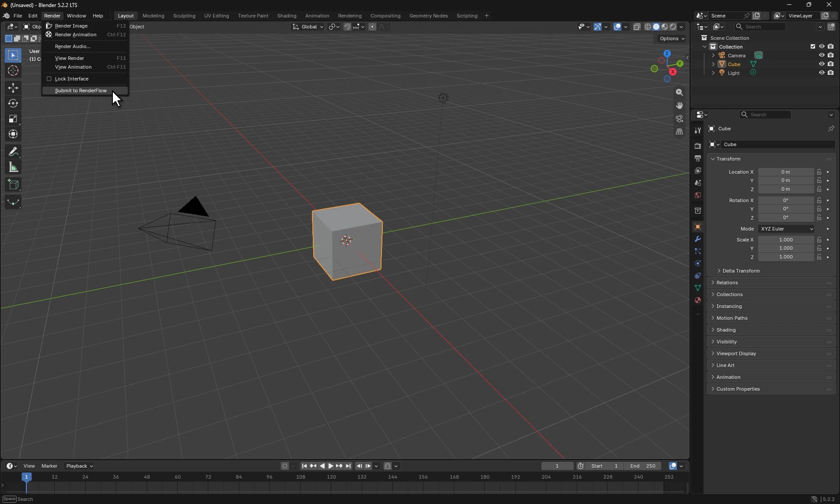The height and width of the screenshot is (504, 840).
Task: Open the Marker menu in timeline
Action: pos(49,466)
